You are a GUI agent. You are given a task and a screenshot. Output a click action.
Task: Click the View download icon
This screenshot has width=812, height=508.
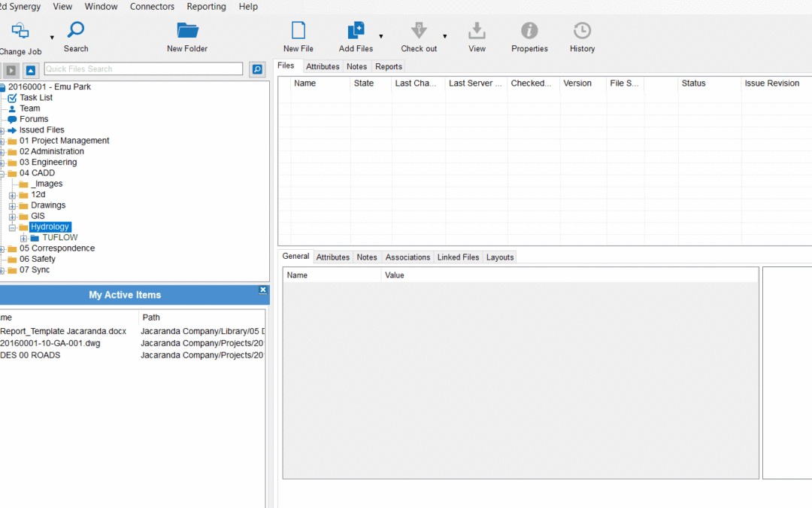pos(477,31)
